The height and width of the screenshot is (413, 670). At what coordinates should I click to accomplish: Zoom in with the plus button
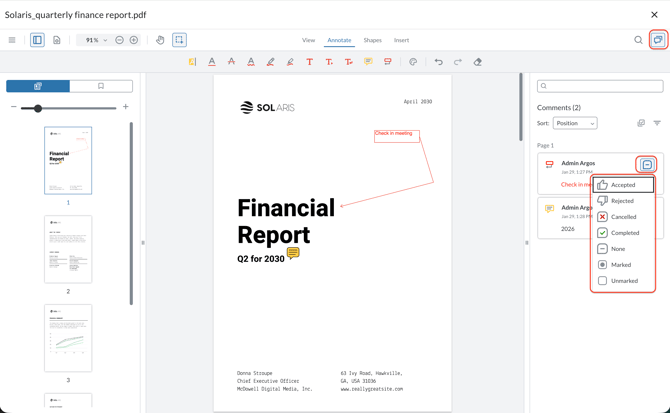pos(134,40)
